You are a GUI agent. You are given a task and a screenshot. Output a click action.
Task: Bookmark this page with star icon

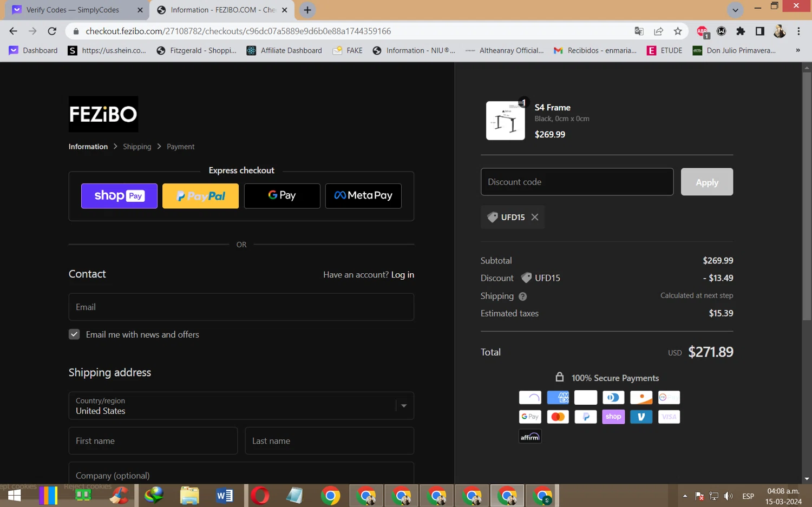click(678, 31)
